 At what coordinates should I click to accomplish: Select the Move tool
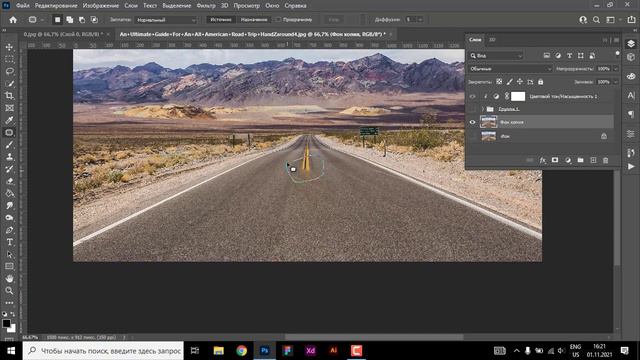click(x=9, y=47)
